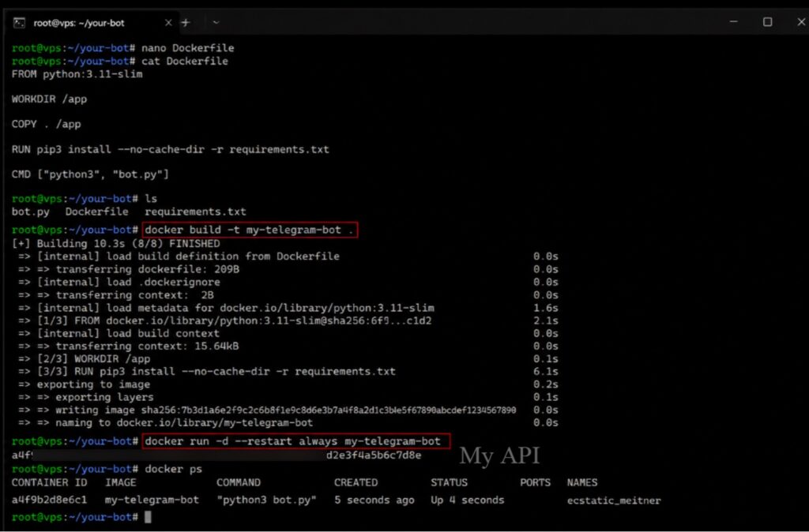This screenshot has width=809, height=532.
Task: Click the '5 seconds ago' created value
Action: pyautogui.click(x=374, y=500)
